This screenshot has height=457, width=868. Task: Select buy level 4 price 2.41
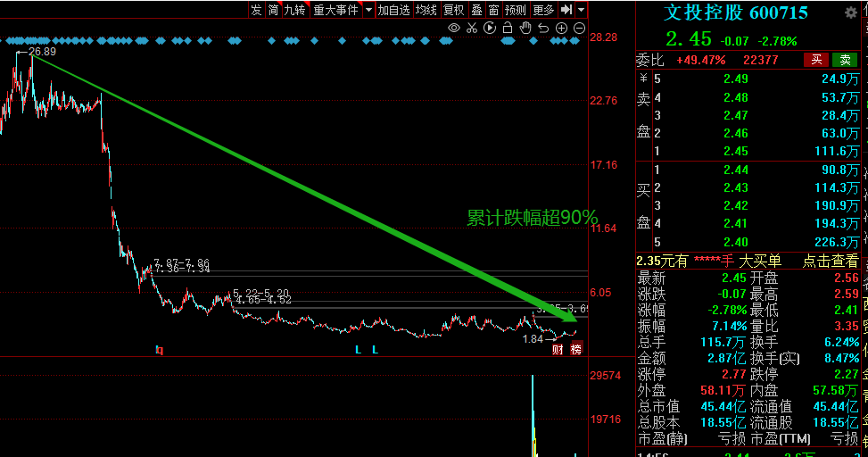pyautogui.click(x=736, y=223)
